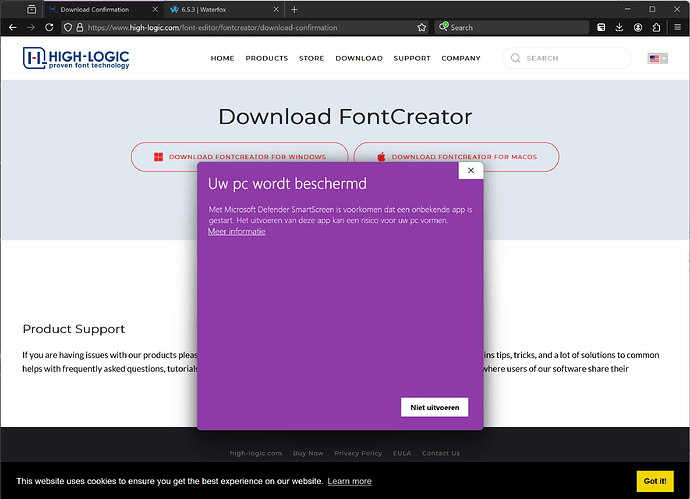Accept cookies with Got it! button

coord(655,481)
